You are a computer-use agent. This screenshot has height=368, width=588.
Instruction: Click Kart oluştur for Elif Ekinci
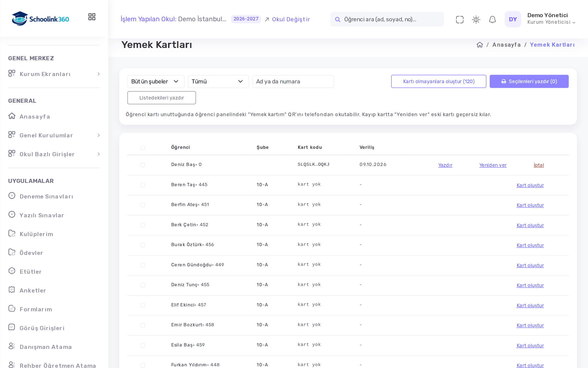(530, 305)
